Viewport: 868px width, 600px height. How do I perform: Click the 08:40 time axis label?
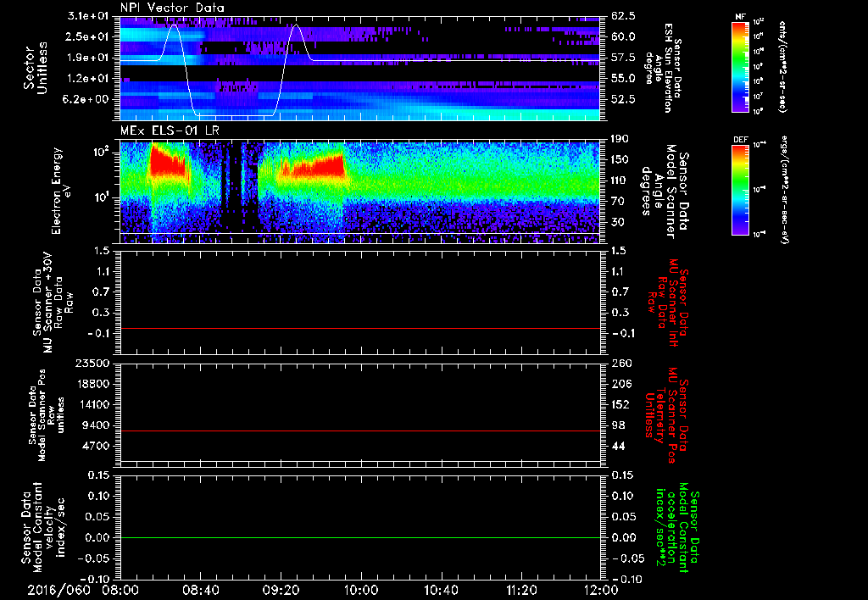point(200,590)
